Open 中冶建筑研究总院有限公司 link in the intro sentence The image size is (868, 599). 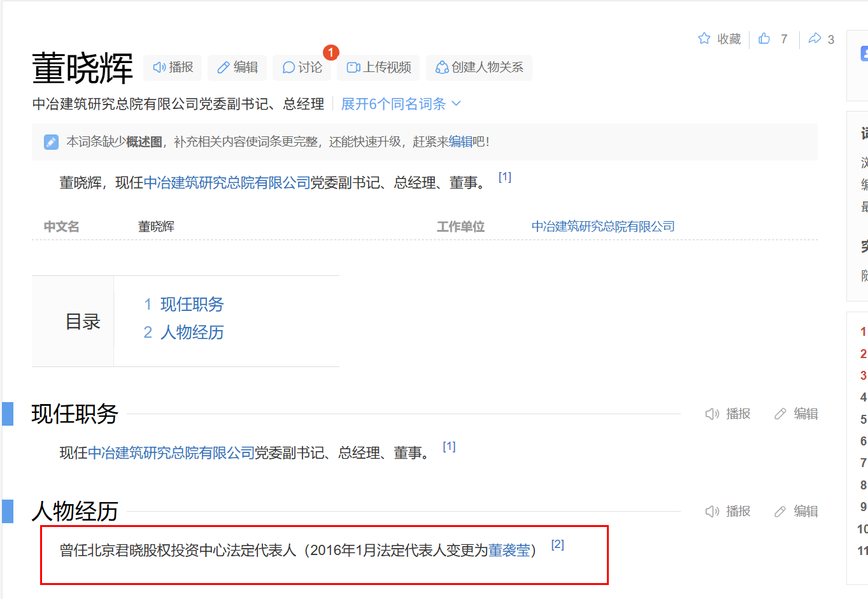coord(227,183)
